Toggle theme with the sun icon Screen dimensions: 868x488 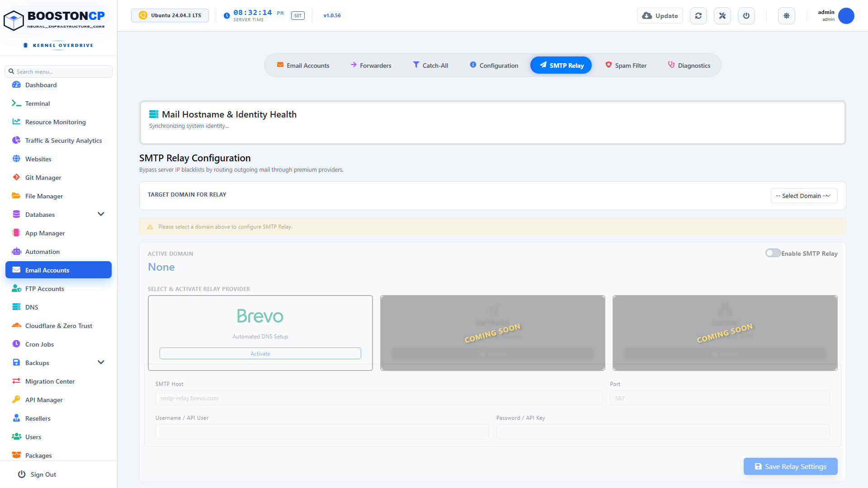(x=787, y=16)
